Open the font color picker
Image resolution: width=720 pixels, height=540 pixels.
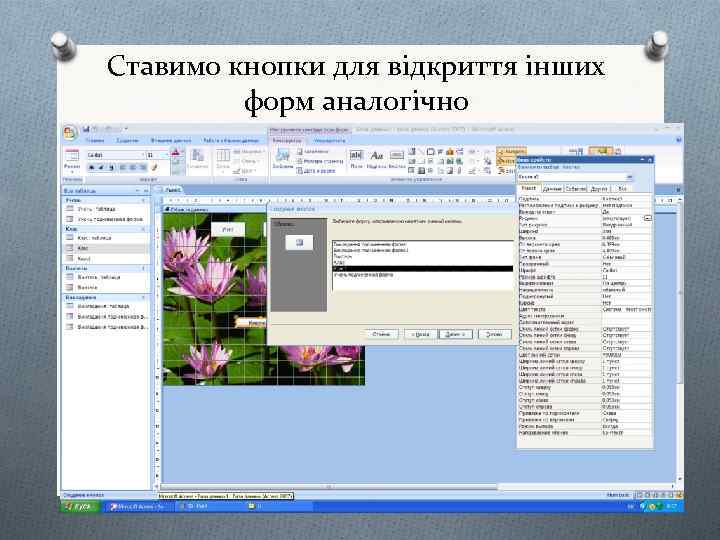pos(175,154)
